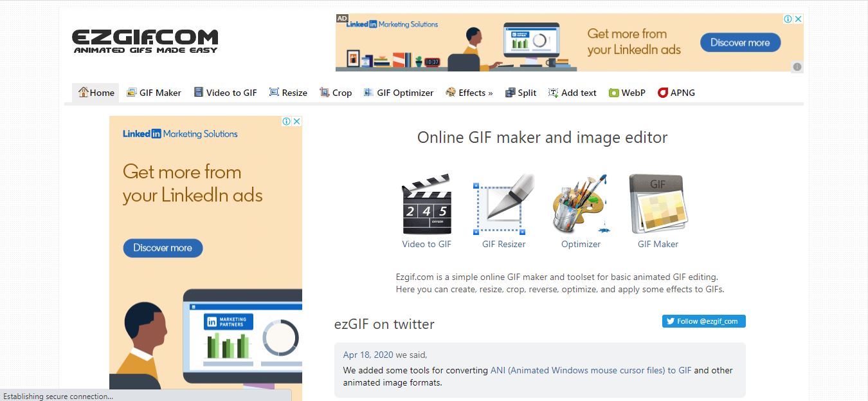Close the top banner ad with X

point(799,19)
